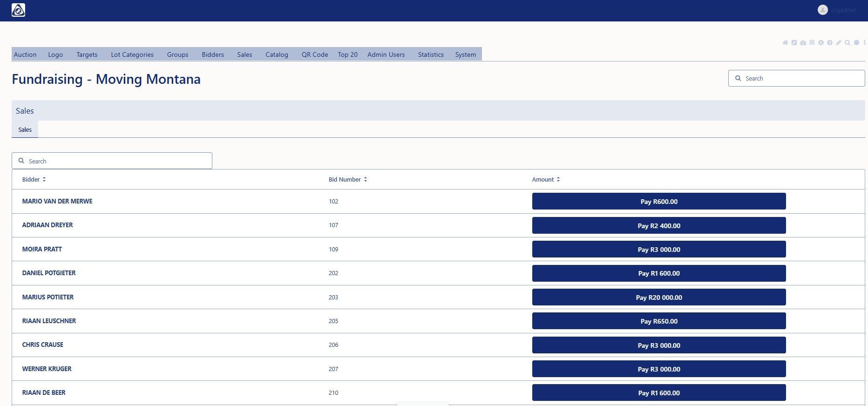Open the QR code grid icon
This screenshot has width=868, height=406.
[x=812, y=43]
